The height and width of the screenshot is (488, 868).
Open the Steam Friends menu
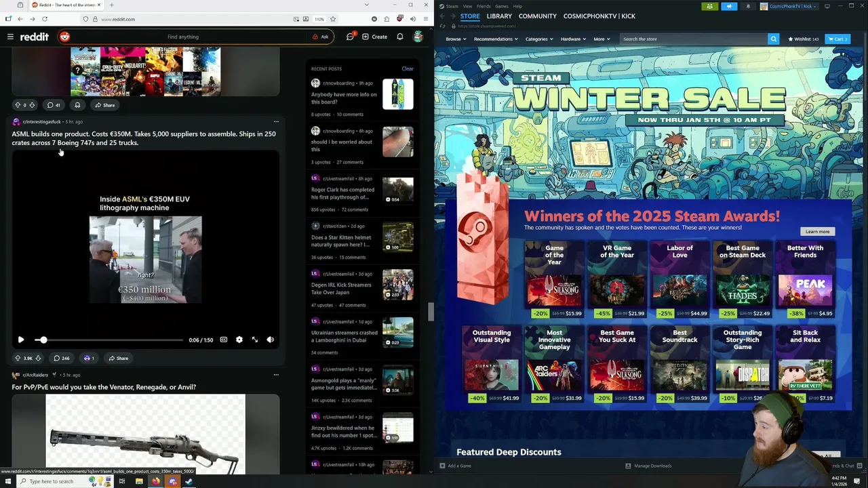[x=484, y=6]
